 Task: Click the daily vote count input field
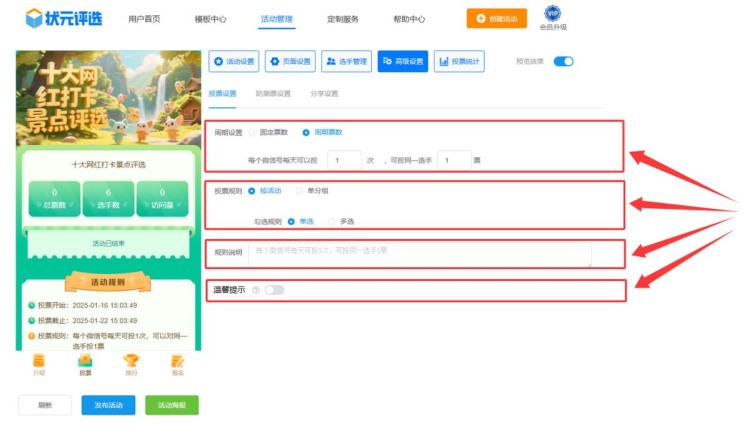click(x=345, y=160)
